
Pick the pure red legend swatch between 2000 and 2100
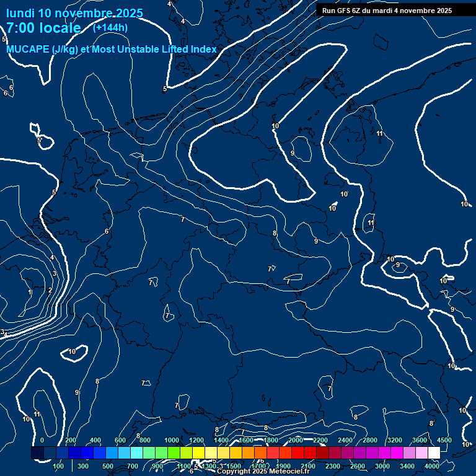[297, 452]
